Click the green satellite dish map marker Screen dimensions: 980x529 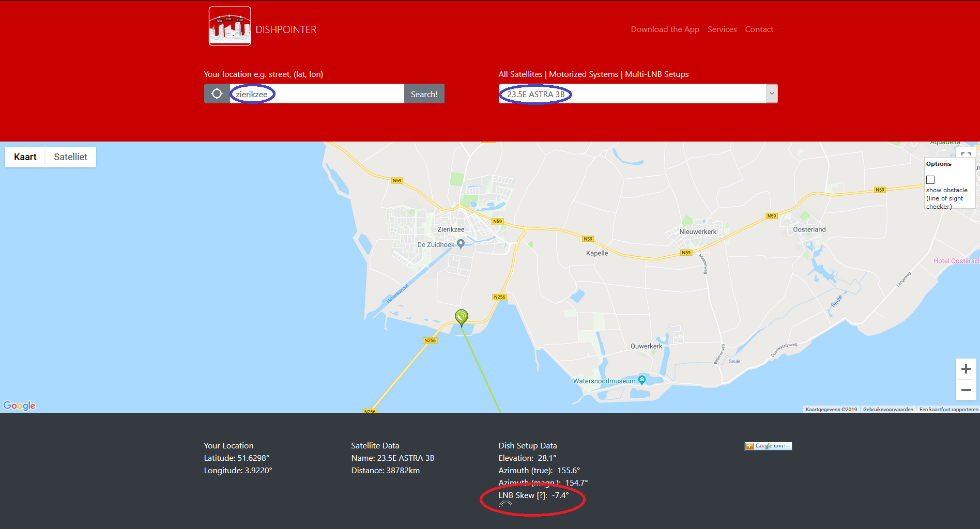pos(462,317)
